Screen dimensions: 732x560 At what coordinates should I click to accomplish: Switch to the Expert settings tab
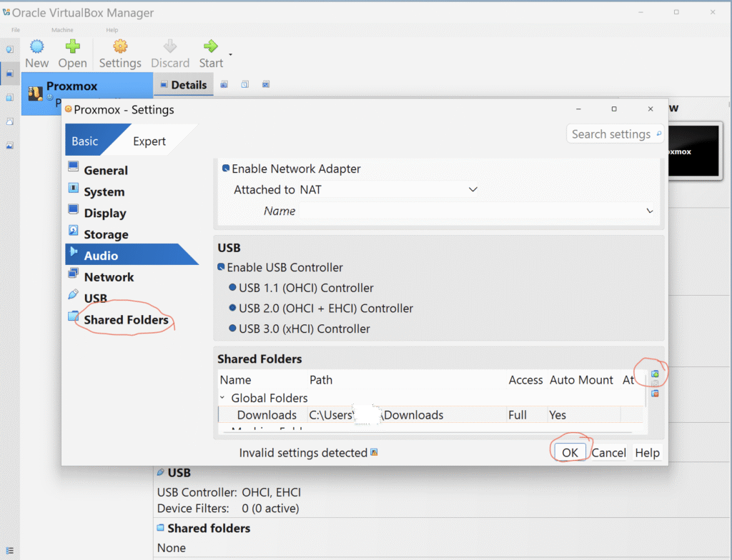(x=149, y=141)
